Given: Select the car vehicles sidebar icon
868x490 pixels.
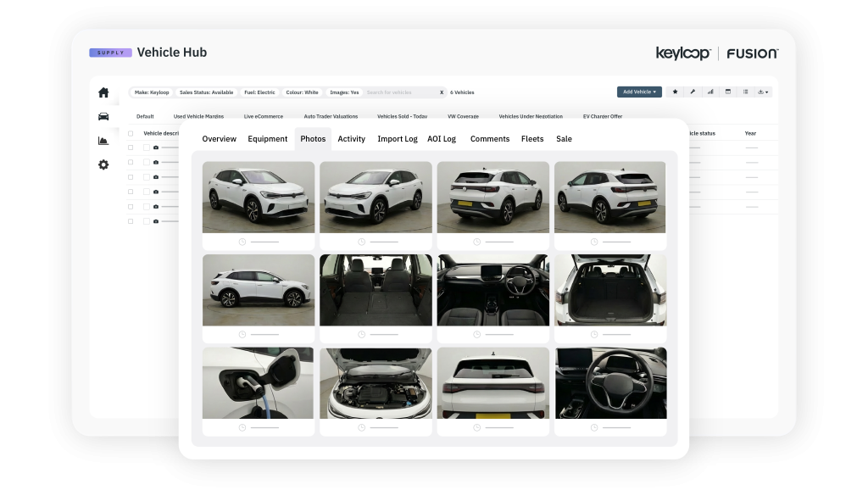Looking at the screenshot, I should point(103,116).
